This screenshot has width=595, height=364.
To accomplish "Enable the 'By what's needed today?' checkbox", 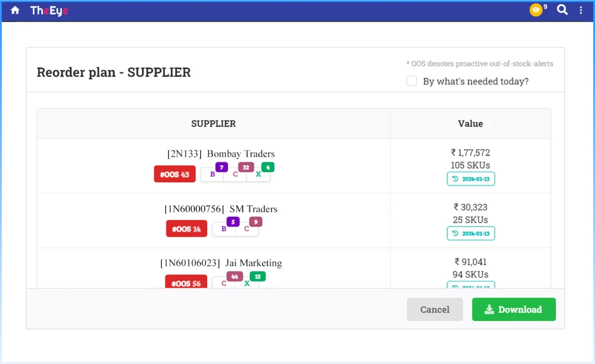I will [411, 81].
